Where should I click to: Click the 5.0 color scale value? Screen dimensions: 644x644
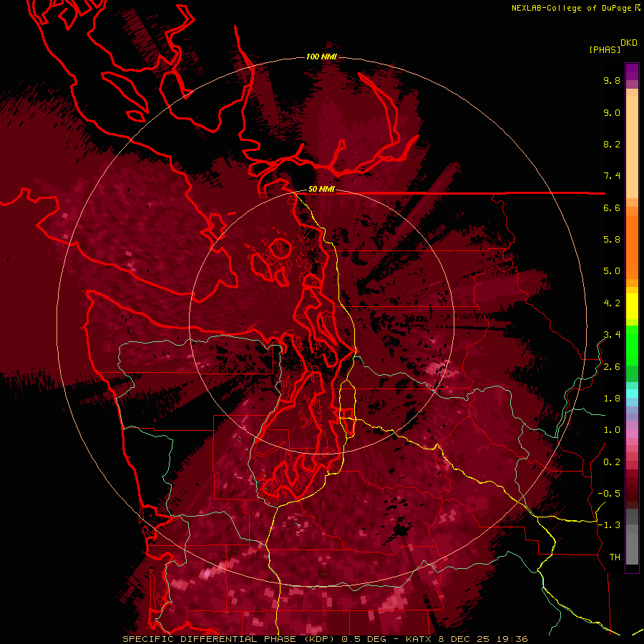[612, 271]
